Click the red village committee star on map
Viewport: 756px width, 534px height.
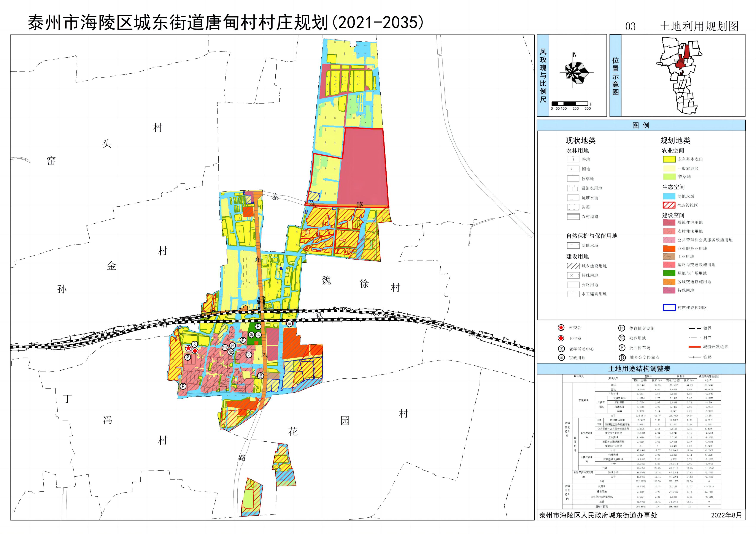pyautogui.click(x=188, y=348)
